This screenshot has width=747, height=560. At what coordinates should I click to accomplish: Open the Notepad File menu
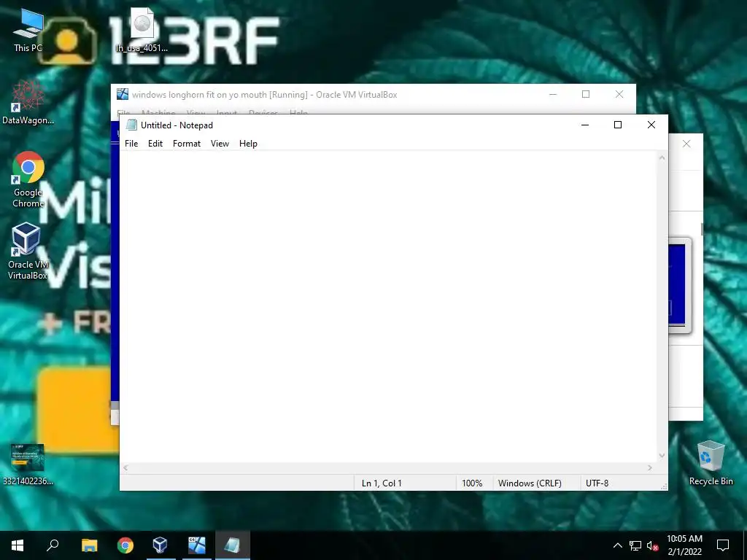[x=131, y=144]
